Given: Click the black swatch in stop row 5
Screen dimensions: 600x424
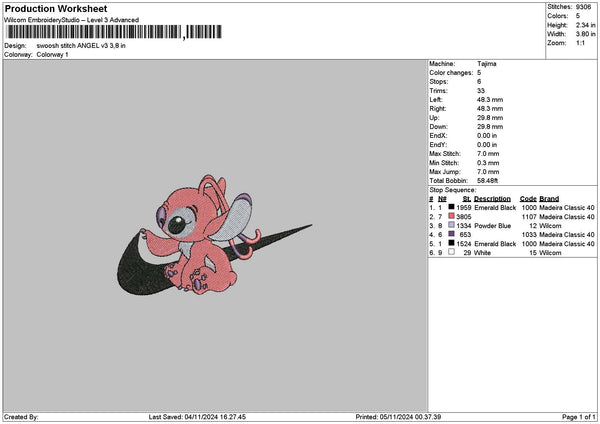Looking at the screenshot, I should pos(451,243).
